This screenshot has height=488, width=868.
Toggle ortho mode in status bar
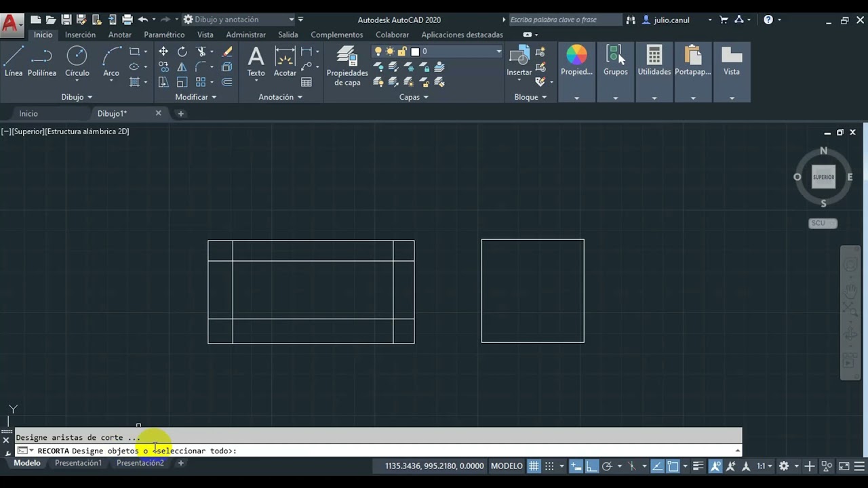(x=591, y=466)
